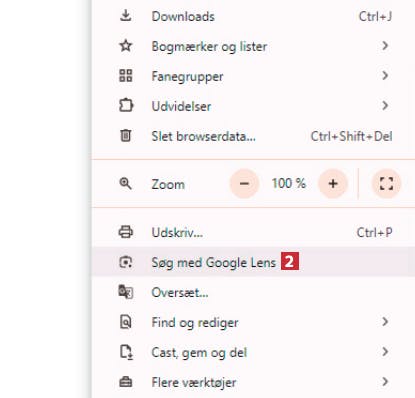Expand Fanegrupper submenu arrow
The image size is (415, 398).
tap(385, 76)
